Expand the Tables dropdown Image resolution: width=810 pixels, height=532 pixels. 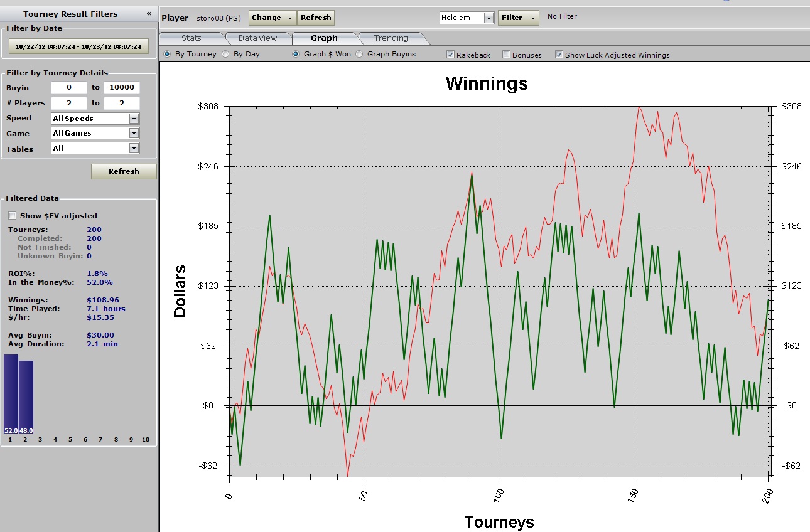[x=95, y=149]
